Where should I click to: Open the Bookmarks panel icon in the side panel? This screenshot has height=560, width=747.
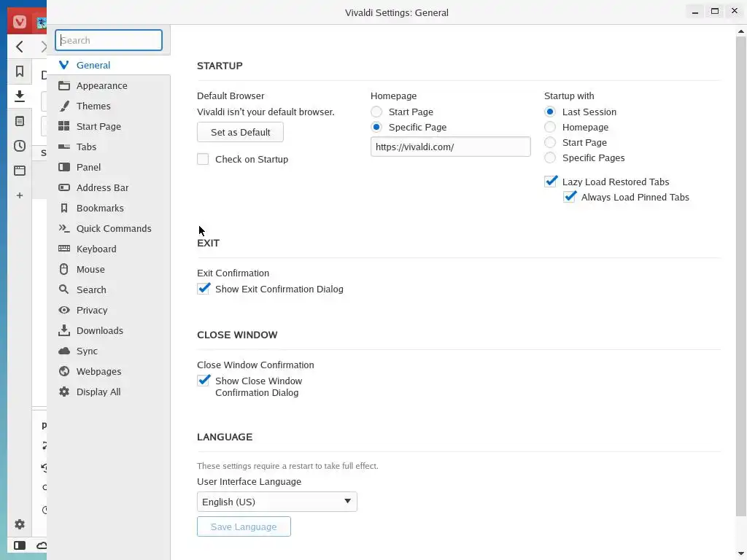pos(20,71)
